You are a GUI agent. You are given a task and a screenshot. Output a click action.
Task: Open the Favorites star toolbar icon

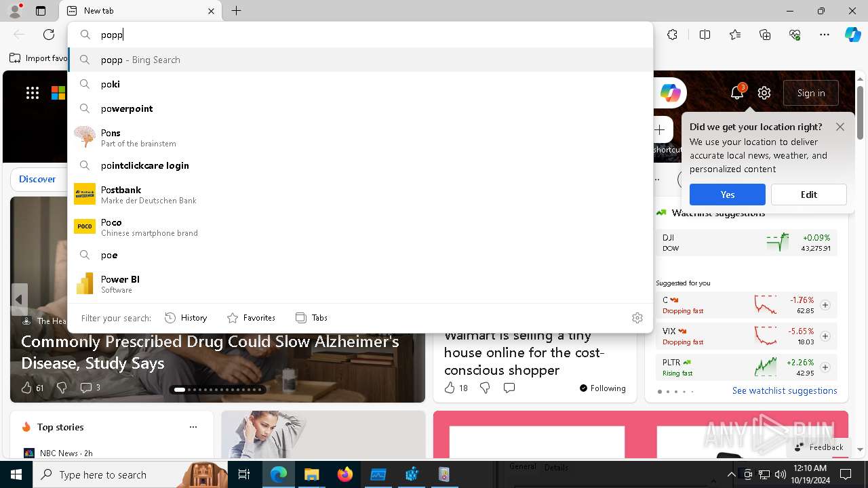[x=735, y=35]
